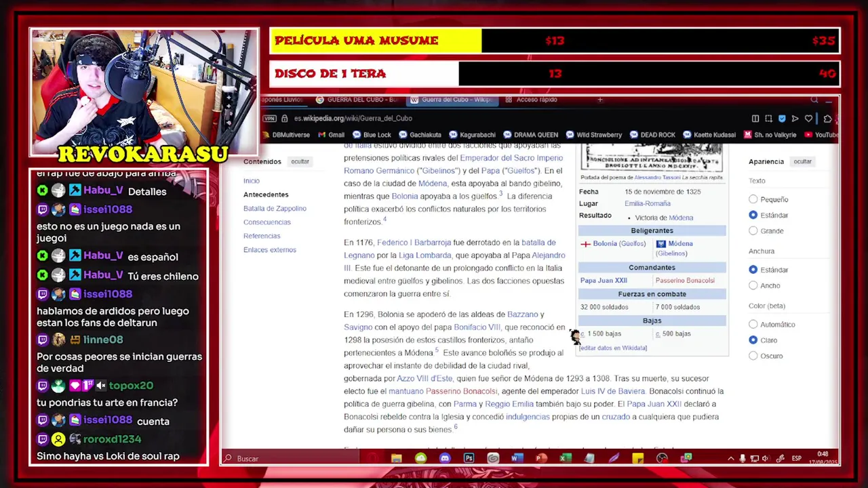Open File Explorer from the taskbar
868x488 pixels.
[397, 459]
